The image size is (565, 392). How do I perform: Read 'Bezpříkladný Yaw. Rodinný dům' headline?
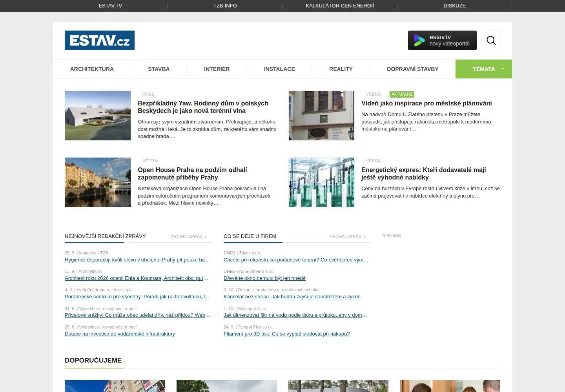click(203, 107)
